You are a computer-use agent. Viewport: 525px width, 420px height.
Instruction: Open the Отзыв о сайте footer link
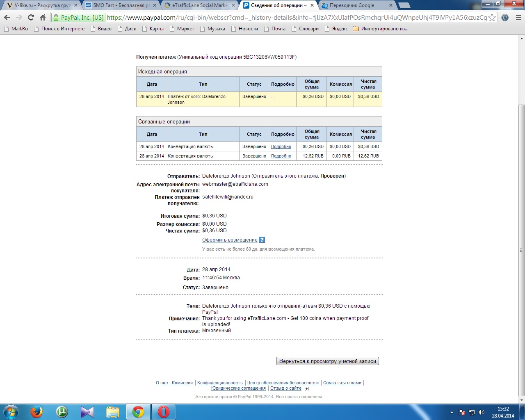286,388
